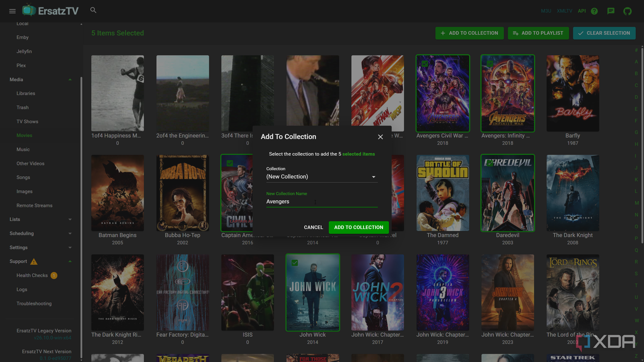Open Songs in the sidebar
Image resolution: width=644 pixels, height=362 pixels.
tap(23, 177)
